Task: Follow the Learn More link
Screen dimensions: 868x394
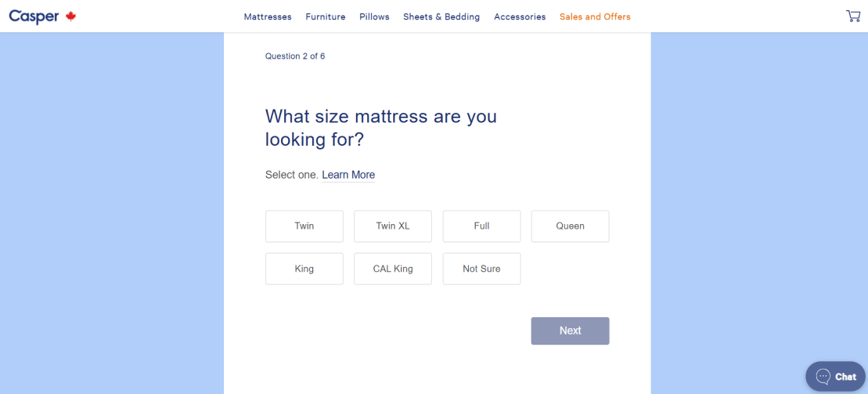Action: [x=348, y=175]
